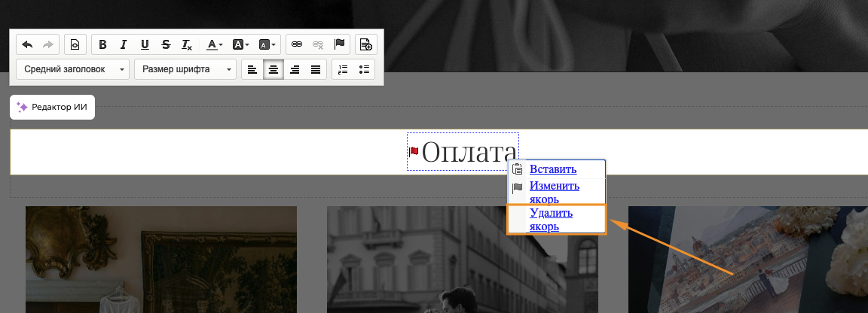The height and width of the screenshot is (313, 868).
Task: Toggle italic formatting
Action: point(124,44)
